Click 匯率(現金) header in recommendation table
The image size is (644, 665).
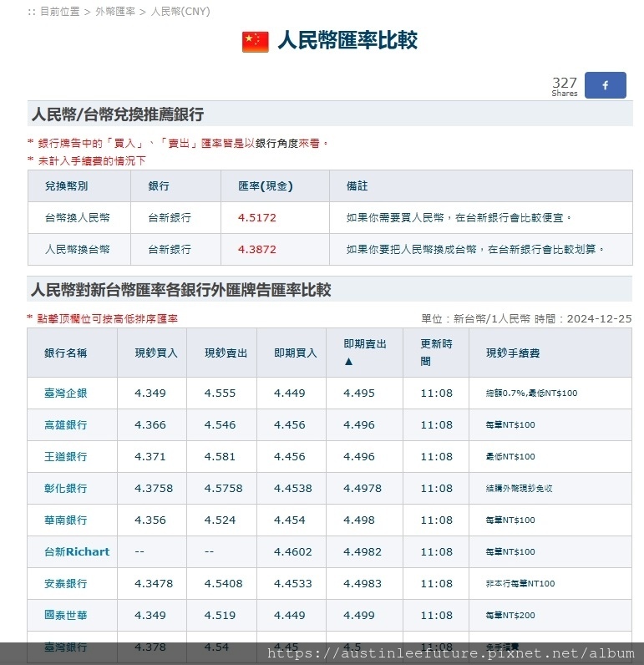coord(266,186)
